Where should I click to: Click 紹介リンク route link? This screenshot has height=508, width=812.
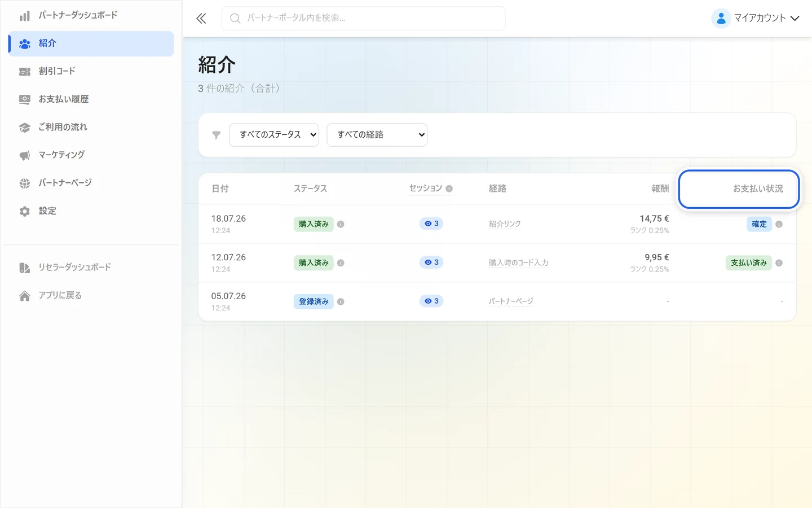click(505, 224)
